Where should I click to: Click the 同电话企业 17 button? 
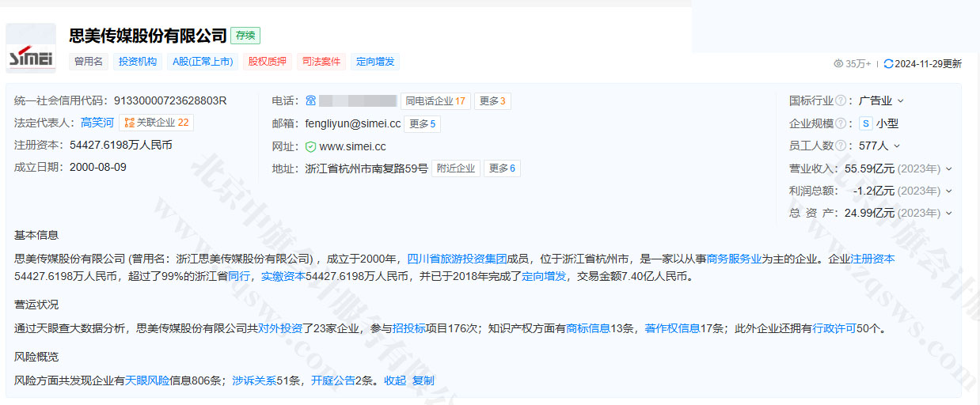tap(435, 101)
